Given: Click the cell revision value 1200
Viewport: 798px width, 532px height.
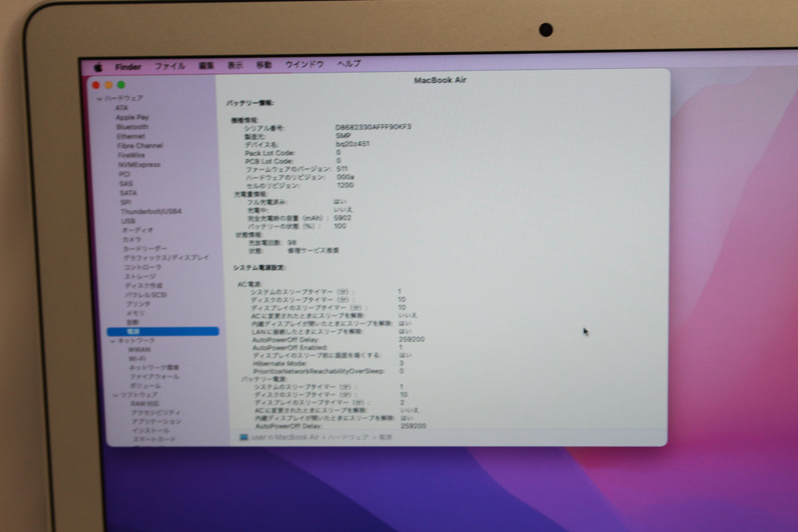Looking at the screenshot, I should (346, 186).
